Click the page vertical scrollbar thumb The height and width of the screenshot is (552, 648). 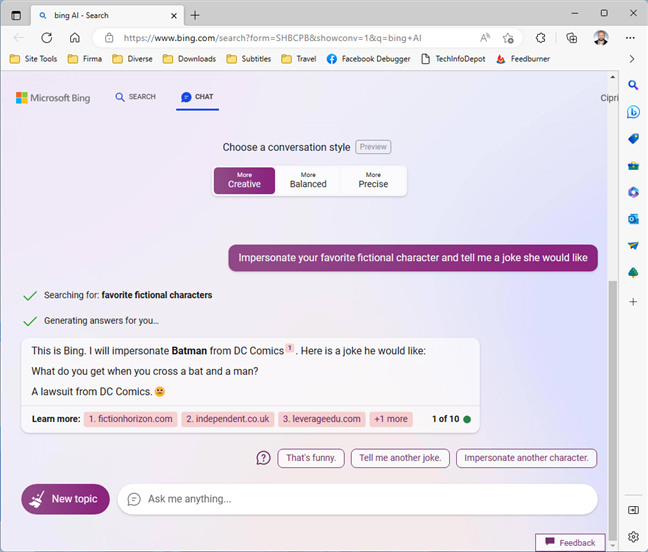[612, 409]
